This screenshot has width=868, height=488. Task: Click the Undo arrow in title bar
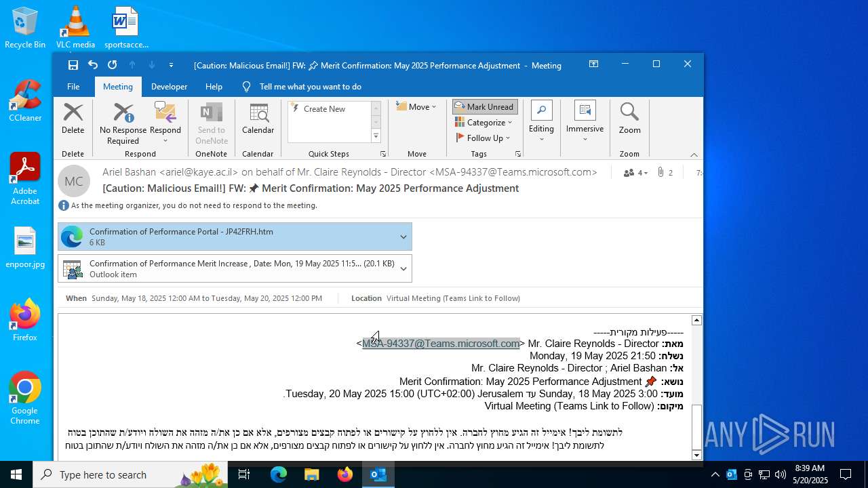tap(93, 65)
